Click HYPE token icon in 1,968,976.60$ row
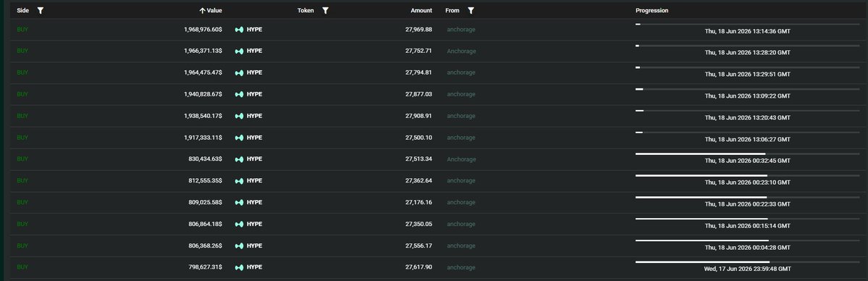 click(x=239, y=30)
